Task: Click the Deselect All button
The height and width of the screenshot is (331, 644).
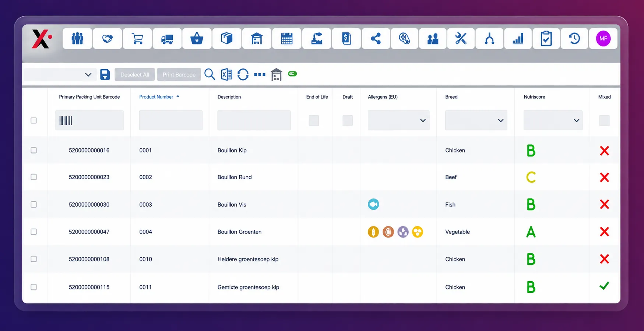Action: pos(135,74)
